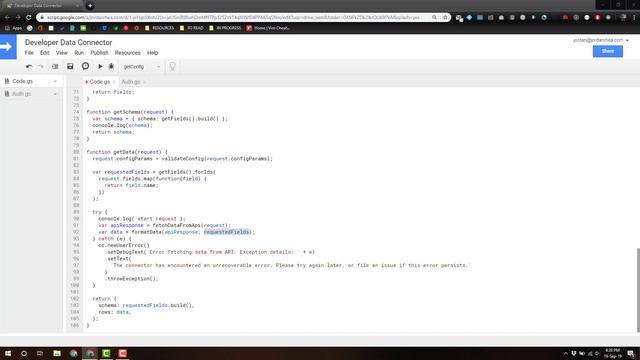Image resolution: width=640 pixels, height=360 pixels.
Task: Show hidden system tray icons chevron
Action: 566,353
